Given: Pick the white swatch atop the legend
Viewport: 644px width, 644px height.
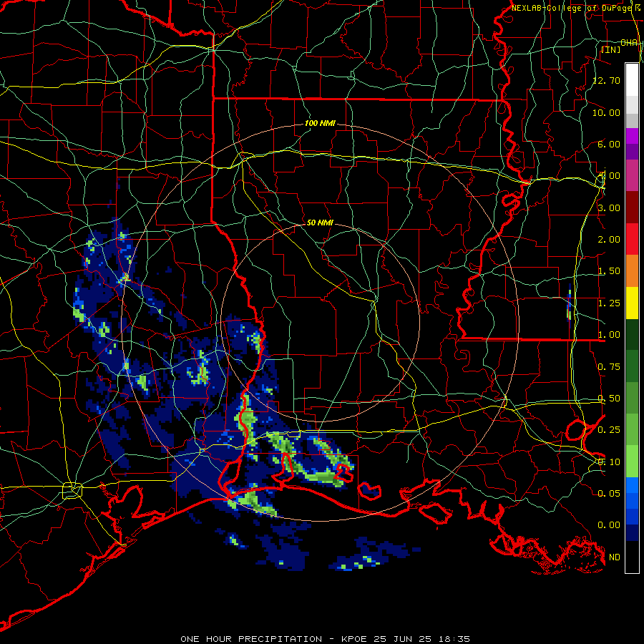Looking at the screenshot, I should pos(632,79).
